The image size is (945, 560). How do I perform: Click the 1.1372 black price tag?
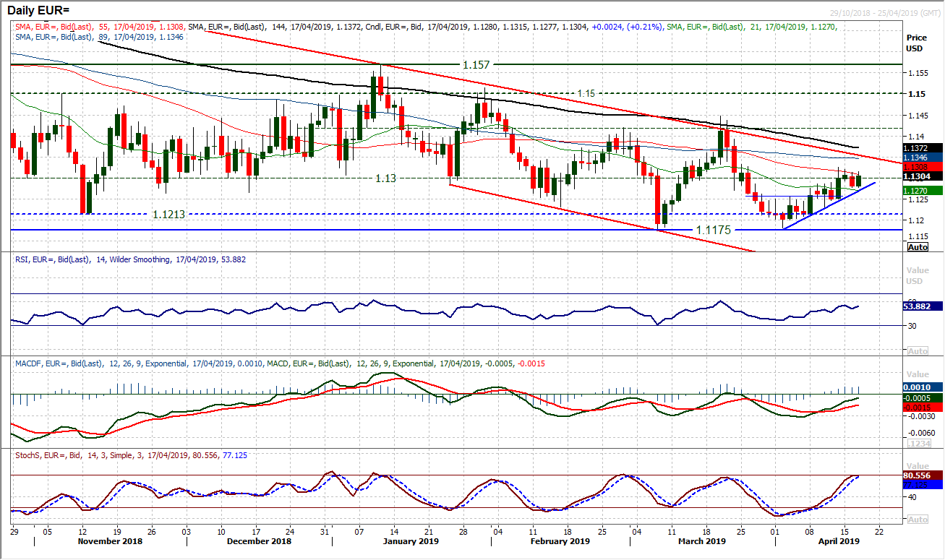(x=923, y=147)
